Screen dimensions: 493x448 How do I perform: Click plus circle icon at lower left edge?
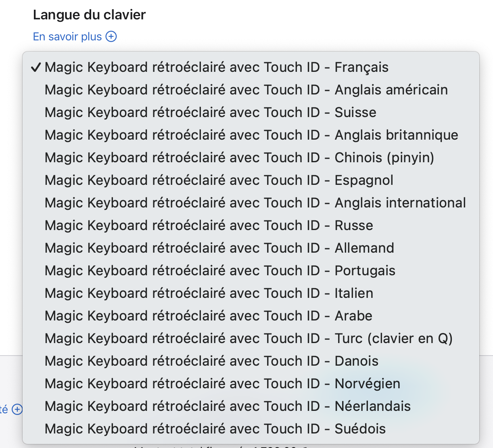(17, 410)
